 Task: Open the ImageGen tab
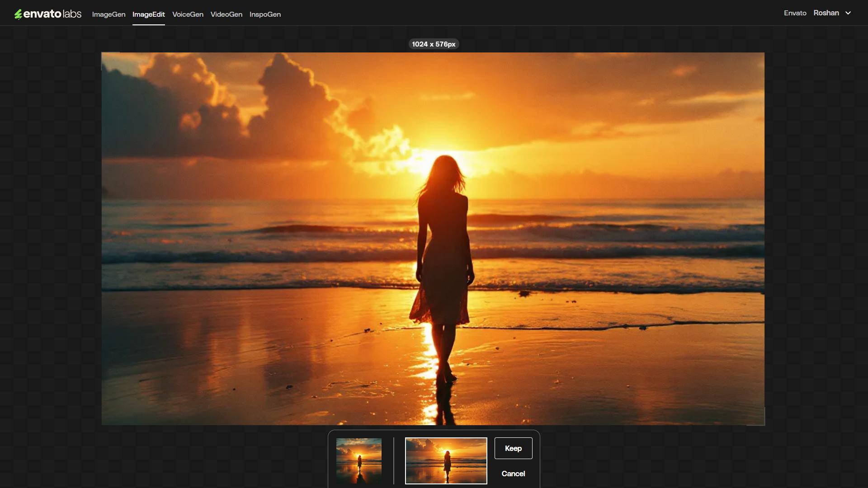point(108,14)
